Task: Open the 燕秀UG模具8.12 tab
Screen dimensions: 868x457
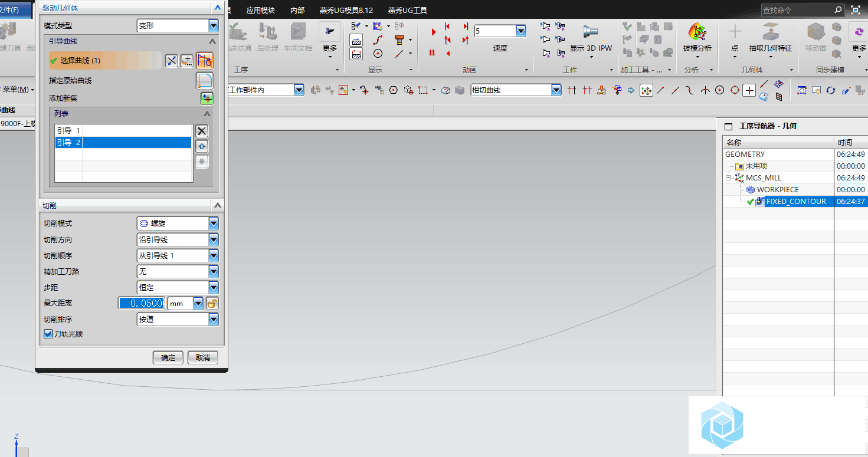Action: click(346, 10)
